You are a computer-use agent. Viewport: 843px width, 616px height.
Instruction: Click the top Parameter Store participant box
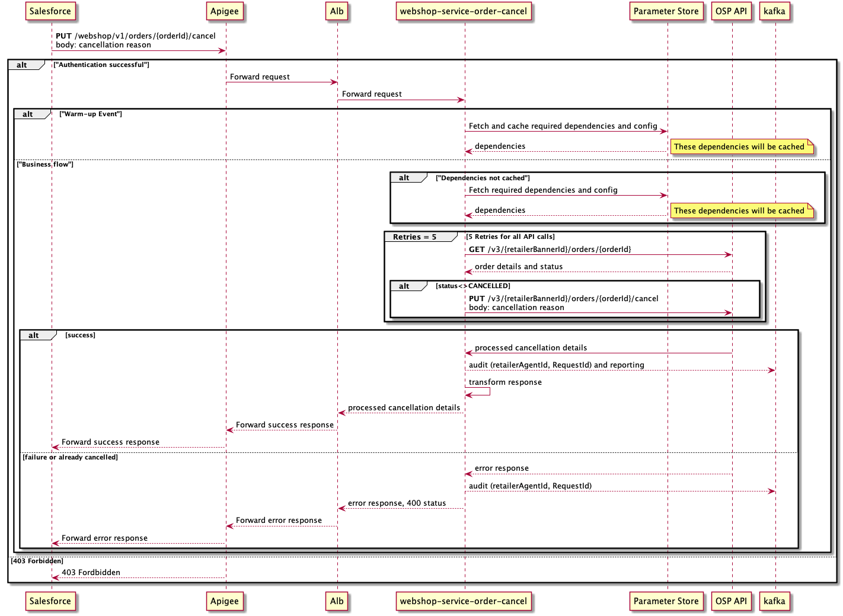(666, 11)
